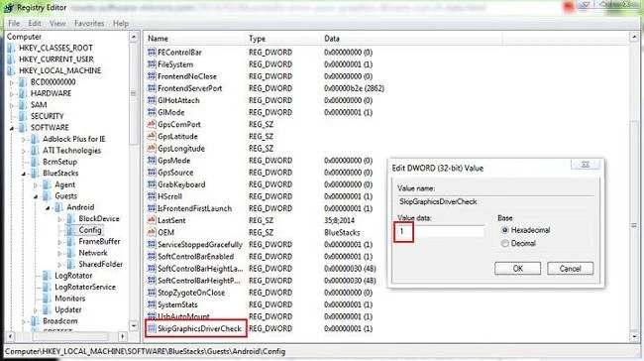Collapse the Android key
Screen dimensions: 644x361
[x=48, y=208]
